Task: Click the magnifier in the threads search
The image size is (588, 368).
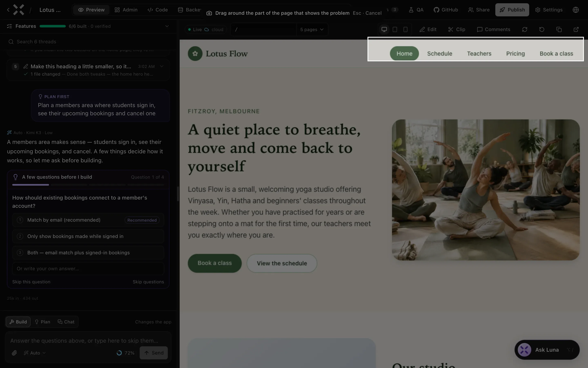Action: point(11,42)
